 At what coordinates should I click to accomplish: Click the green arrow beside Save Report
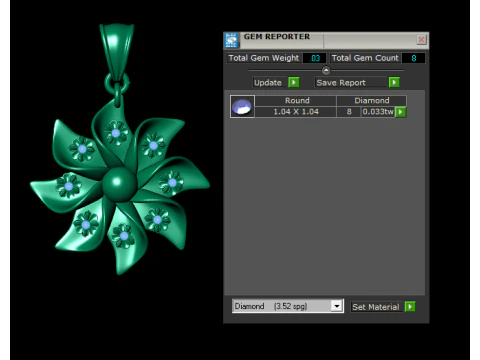coord(394,82)
